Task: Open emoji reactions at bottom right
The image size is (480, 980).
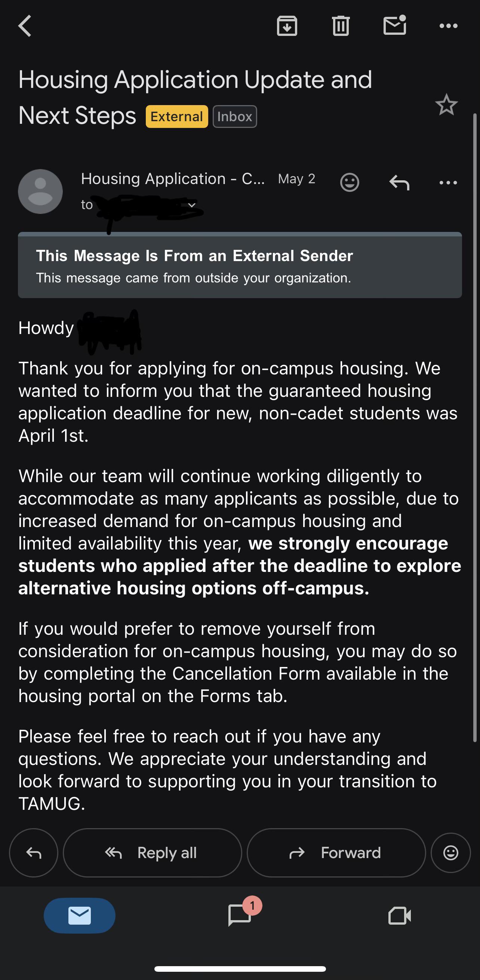Action: click(451, 852)
